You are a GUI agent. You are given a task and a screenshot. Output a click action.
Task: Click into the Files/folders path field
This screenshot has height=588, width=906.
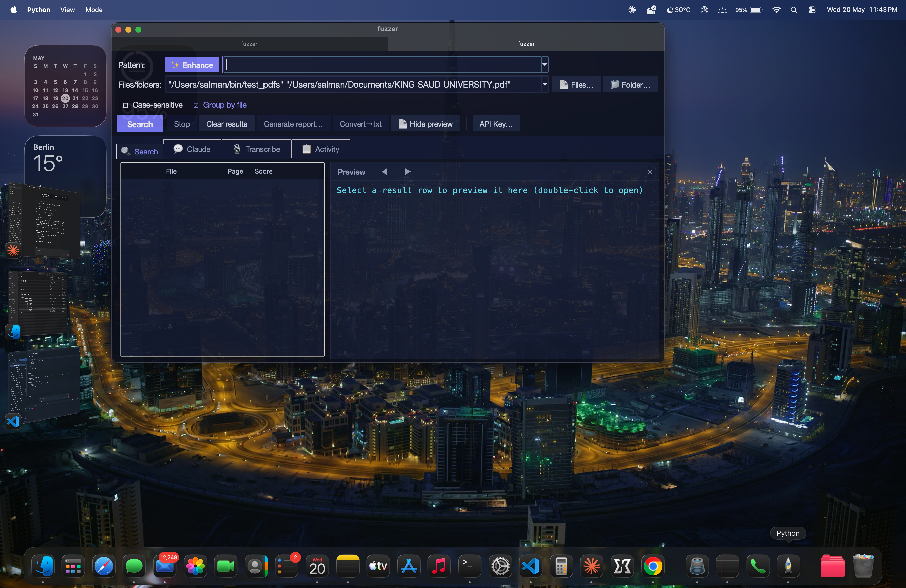click(353, 85)
